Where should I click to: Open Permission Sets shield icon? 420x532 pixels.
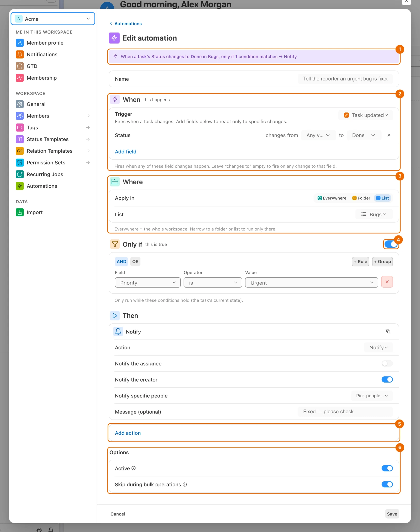(20, 163)
